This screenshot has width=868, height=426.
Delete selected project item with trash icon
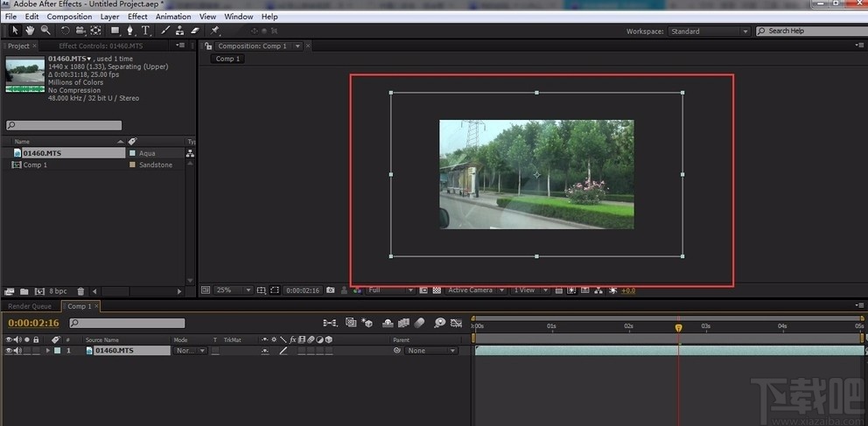point(80,291)
